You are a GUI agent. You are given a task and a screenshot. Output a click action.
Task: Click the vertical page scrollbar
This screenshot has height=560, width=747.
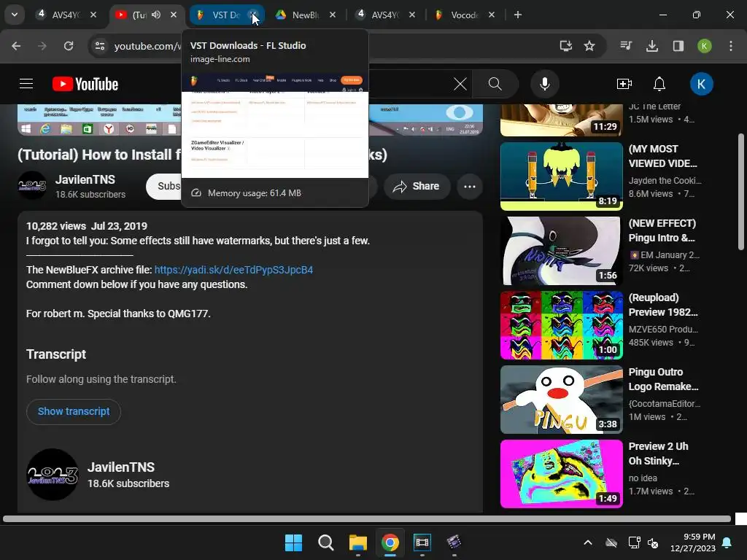(x=741, y=192)
